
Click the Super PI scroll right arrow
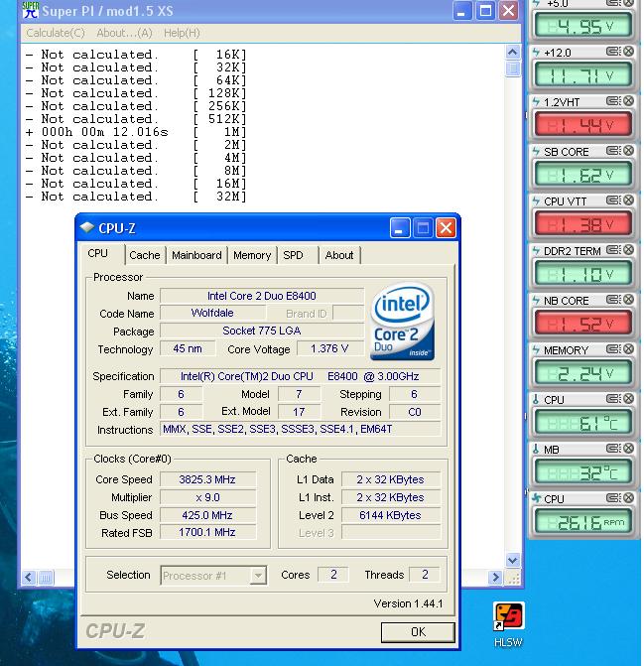pyautogui.click(x=495, y=578)
